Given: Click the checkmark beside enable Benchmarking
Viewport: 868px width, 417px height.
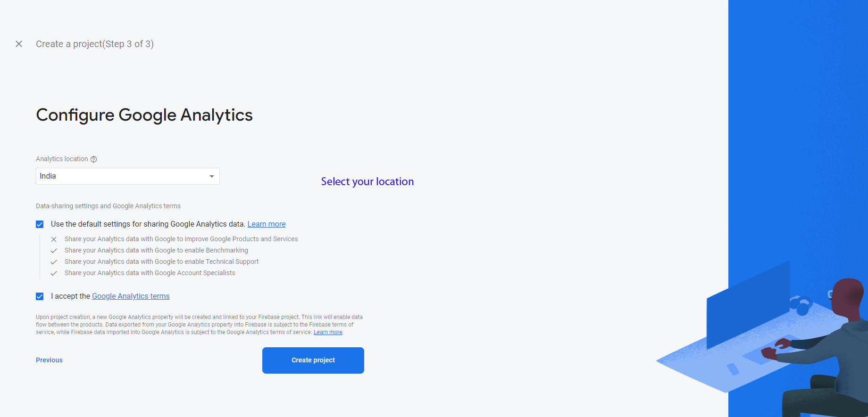Looking at the screenshot, I should point(54,251).
